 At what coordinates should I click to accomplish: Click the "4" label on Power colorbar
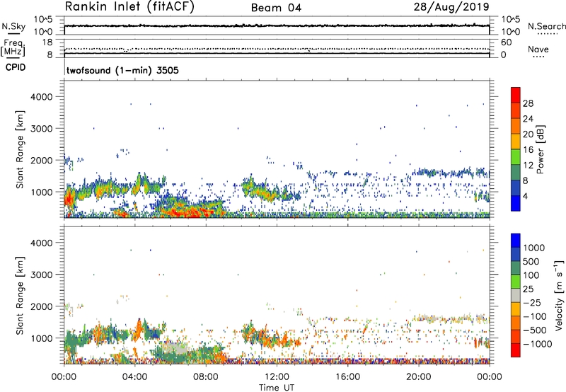coord(526,197)
